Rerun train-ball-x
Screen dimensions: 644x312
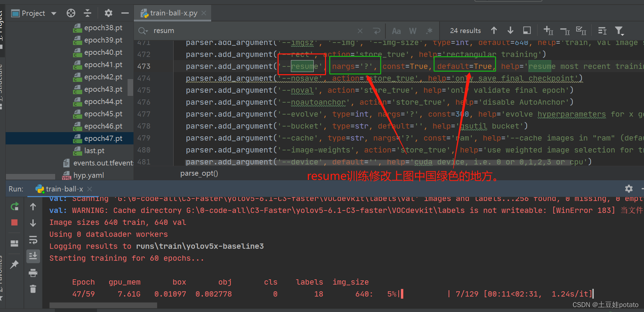click(x=14, y=207)
